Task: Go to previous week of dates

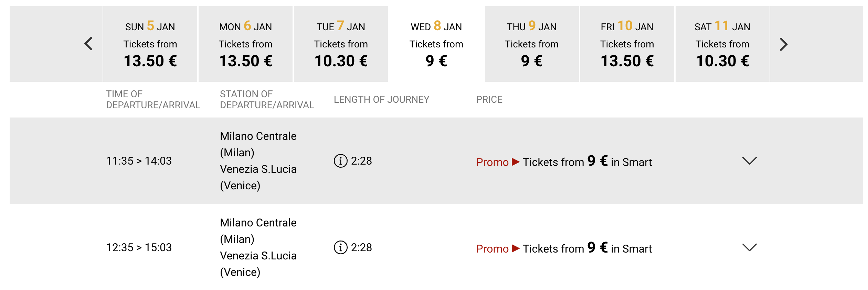Action: click(88, 44)
